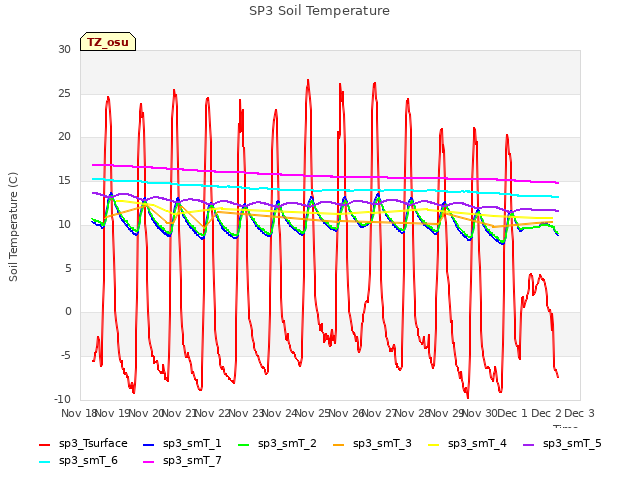Image resolution: width=640 pixels, height=480 pixels.
Task: Click the Nov 18 x-axis tick label
Action: (x=78, y=413)
